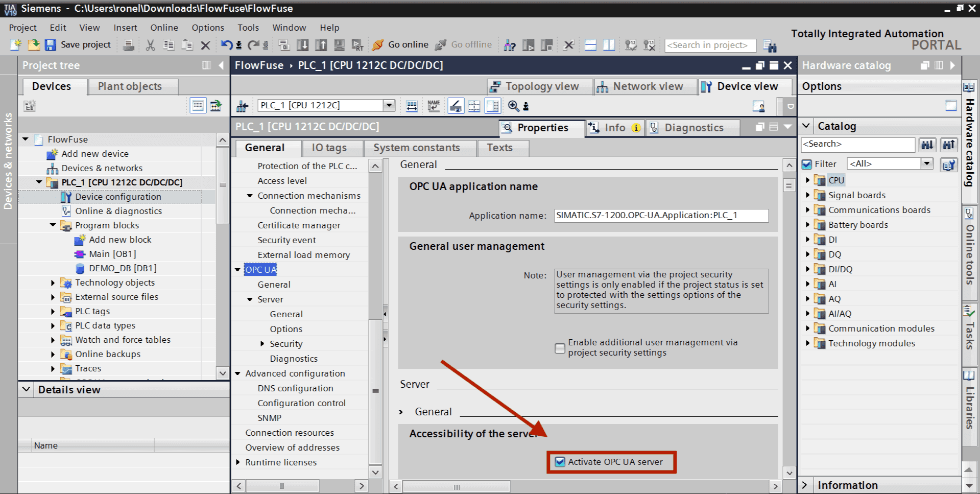Click the Search in project field
Screen dimensions: 980x494
(710, 45)
